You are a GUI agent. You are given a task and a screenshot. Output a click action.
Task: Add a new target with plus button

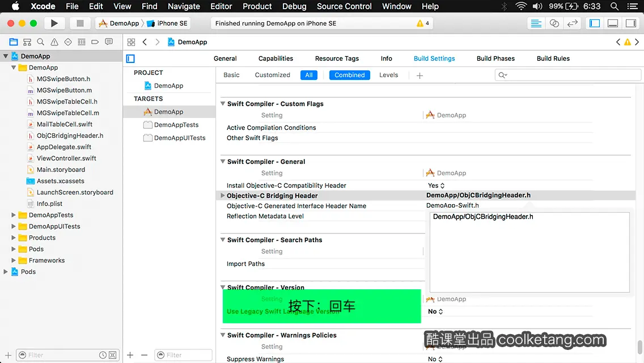(x=130, y=355)
